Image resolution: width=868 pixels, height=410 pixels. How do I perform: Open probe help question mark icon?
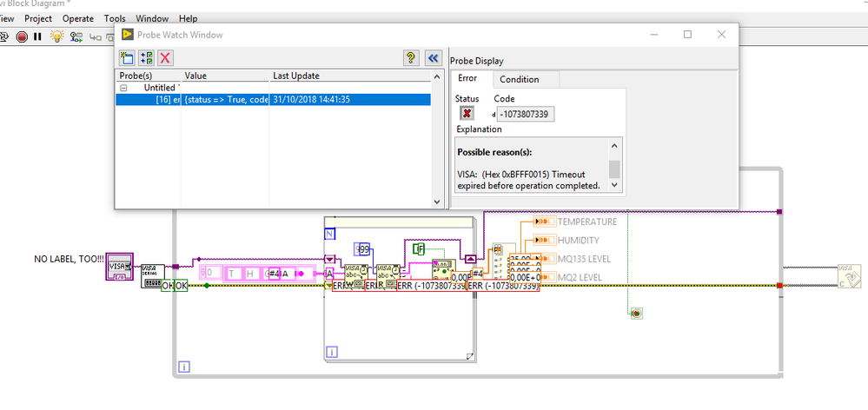(413, 58)
